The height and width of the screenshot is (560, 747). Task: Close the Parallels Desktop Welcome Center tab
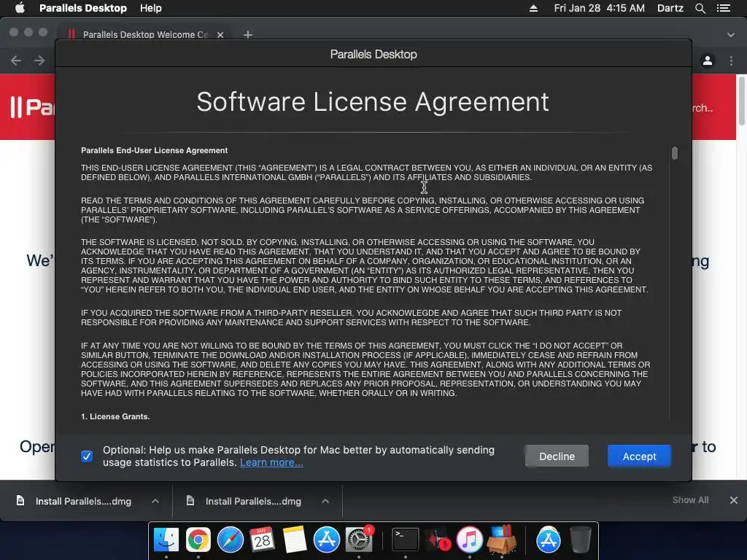pos(220,35)
